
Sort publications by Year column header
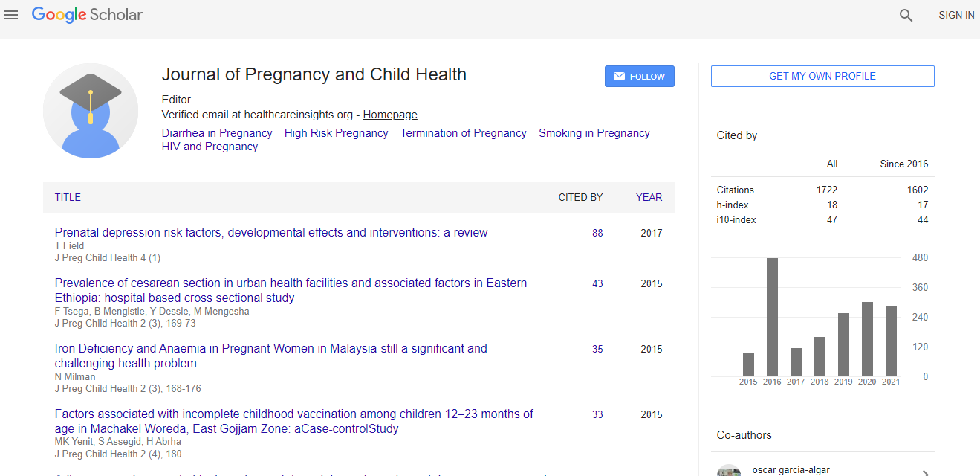point(649,197)
